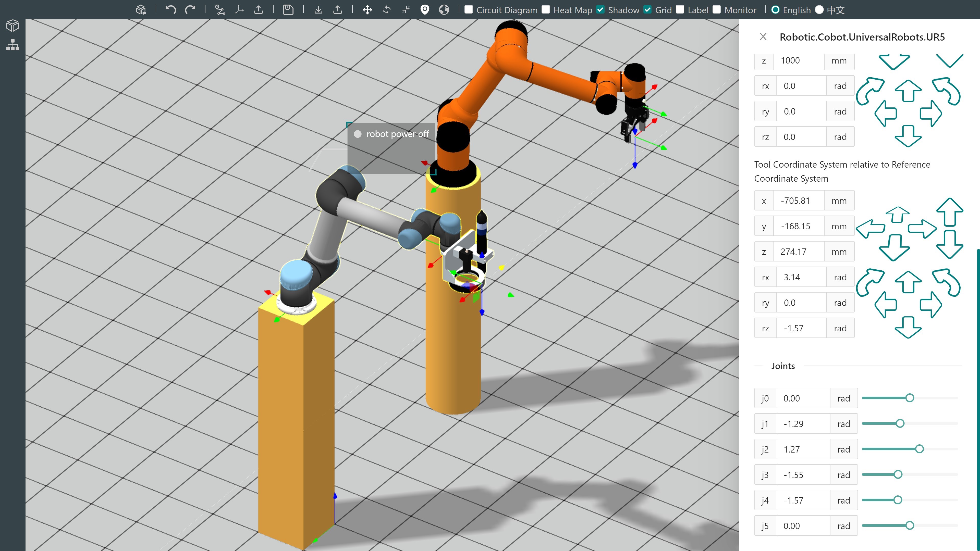This screenshot has height=551, width=980.
Task: Enable the Heat Map checkbox
Action: click(546, 9)
